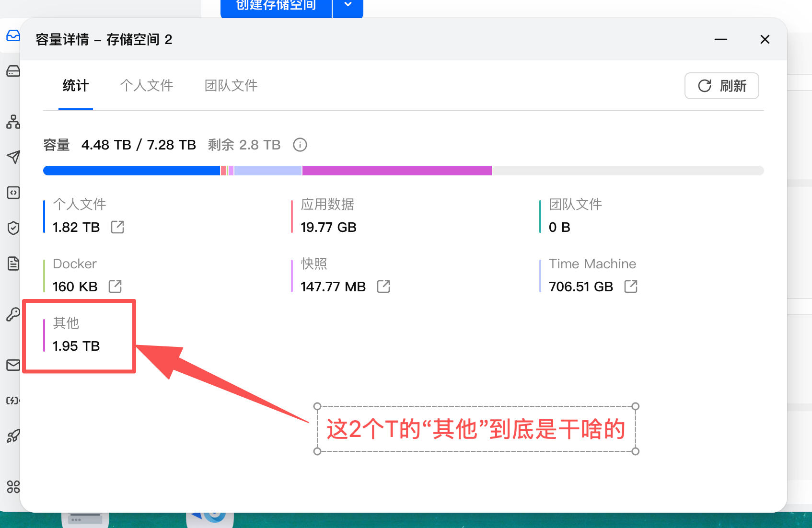Click the 快照 category label
This screenshot has width=812, height=528.
click(x=314, y=264)
